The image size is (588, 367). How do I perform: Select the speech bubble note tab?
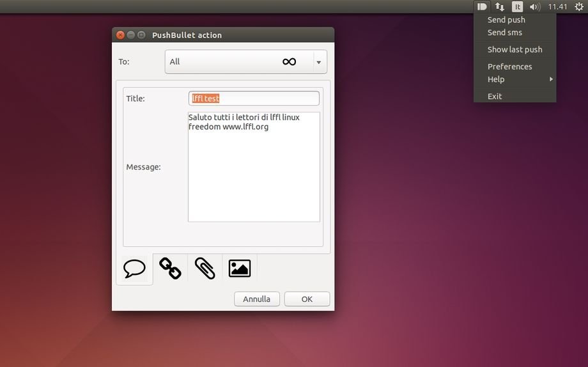coord(134,269)
